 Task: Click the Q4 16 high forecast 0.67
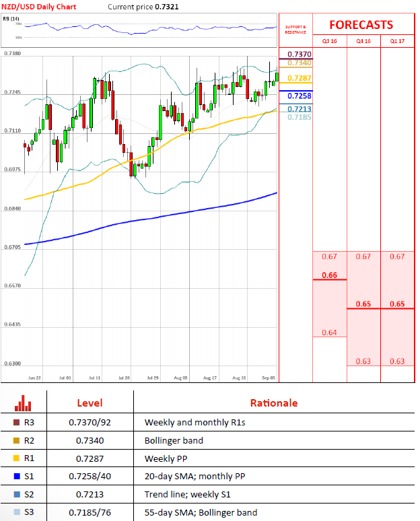pos(363,256)
